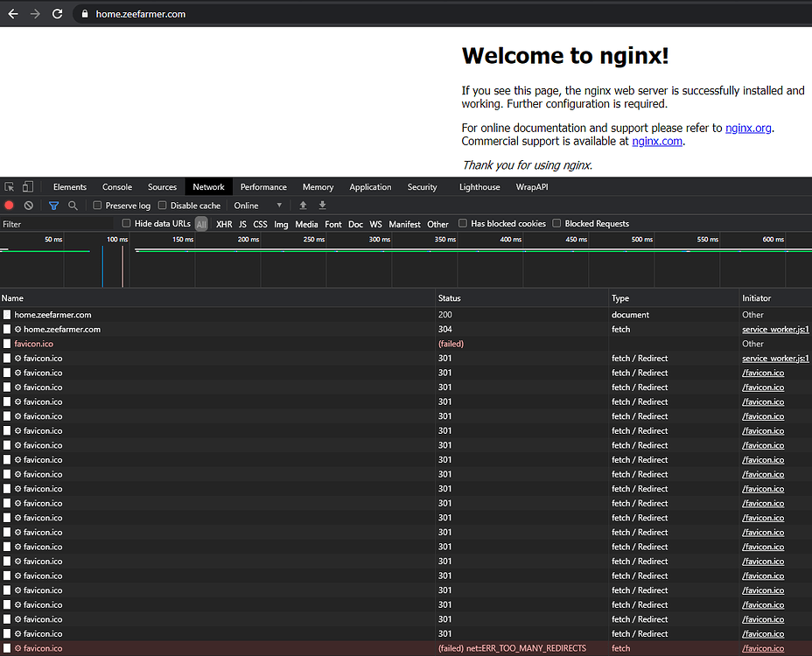Open network search magnifier icon

(73, 206)
